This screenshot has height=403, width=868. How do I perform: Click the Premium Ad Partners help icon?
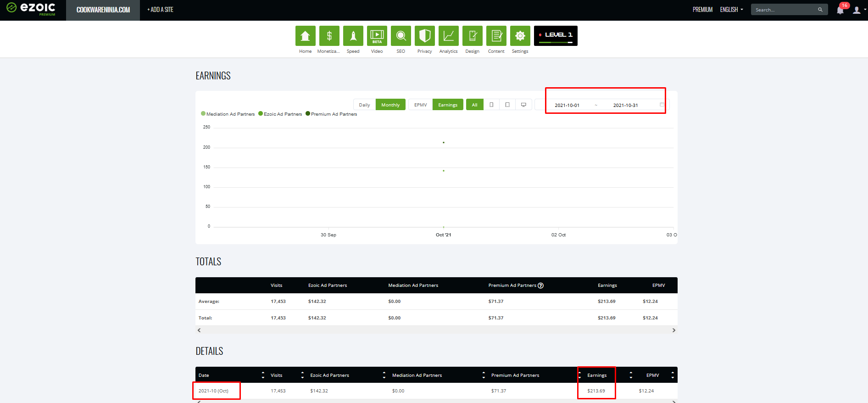[x=540, y=285]
